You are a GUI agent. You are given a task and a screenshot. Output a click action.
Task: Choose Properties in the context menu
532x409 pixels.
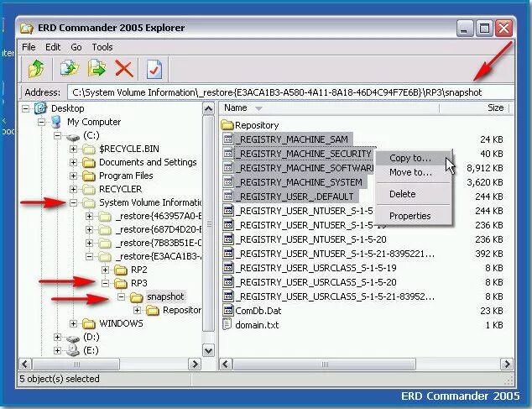414,216
